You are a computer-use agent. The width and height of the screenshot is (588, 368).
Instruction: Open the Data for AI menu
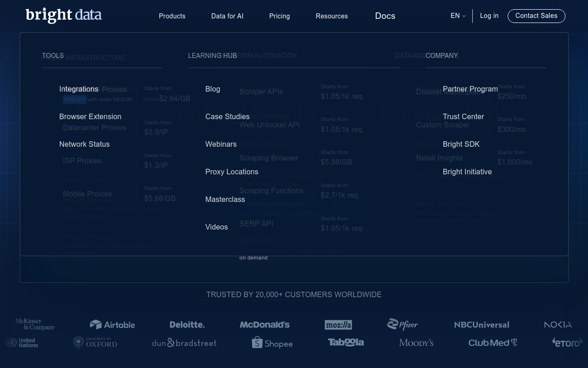coord(227,16)
